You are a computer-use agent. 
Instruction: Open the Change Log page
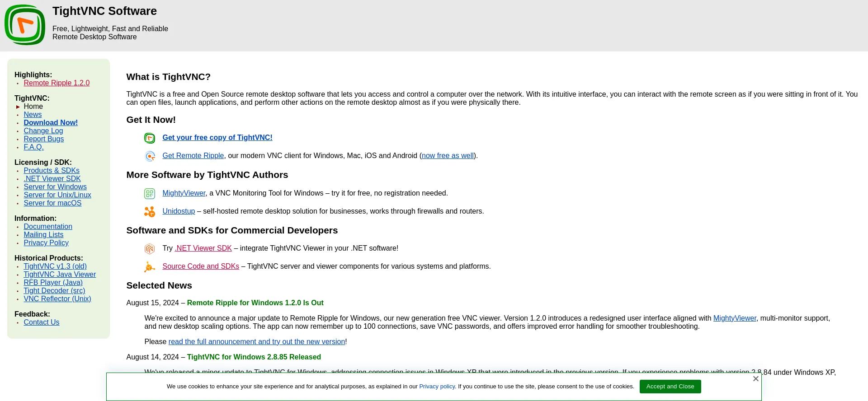[x=43, y=131]
